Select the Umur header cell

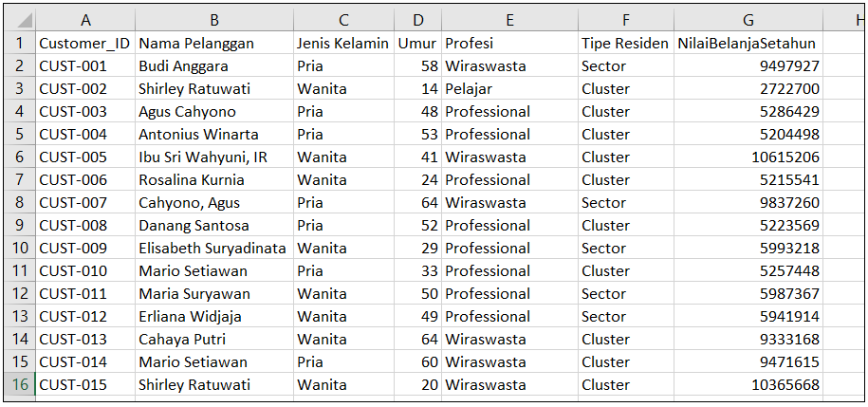[417, 43]
